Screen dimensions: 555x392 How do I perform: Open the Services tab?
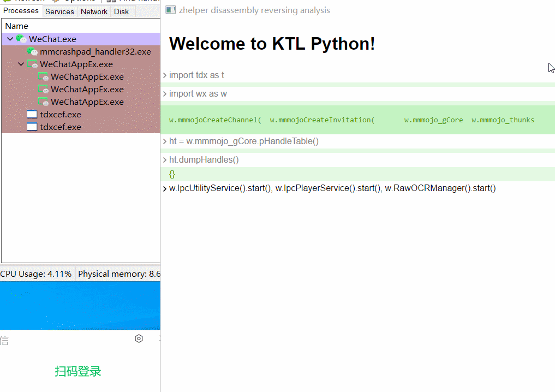point(59,11)
